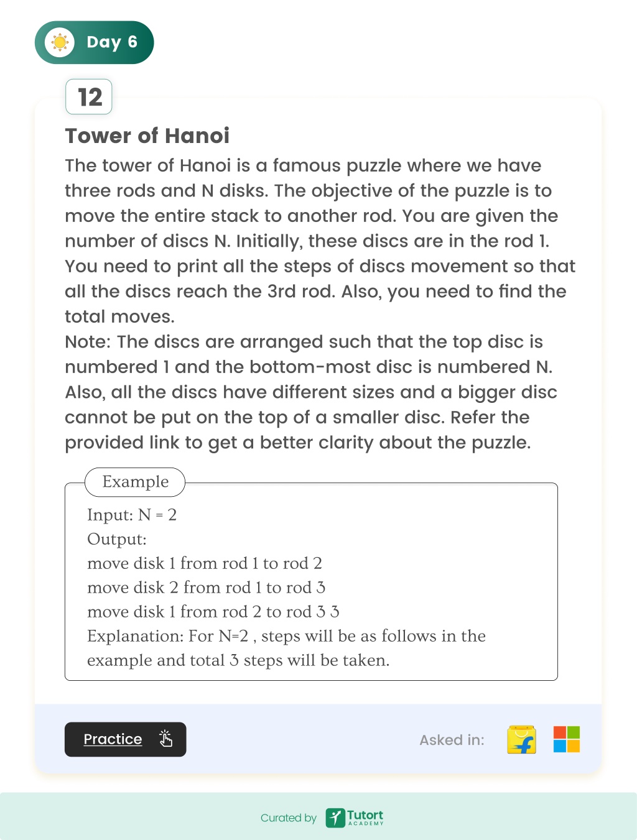Click the hand pointer icon on Practice
Image resolution: width=637 pixels, height=840 pixels.
tap(165, 738)
